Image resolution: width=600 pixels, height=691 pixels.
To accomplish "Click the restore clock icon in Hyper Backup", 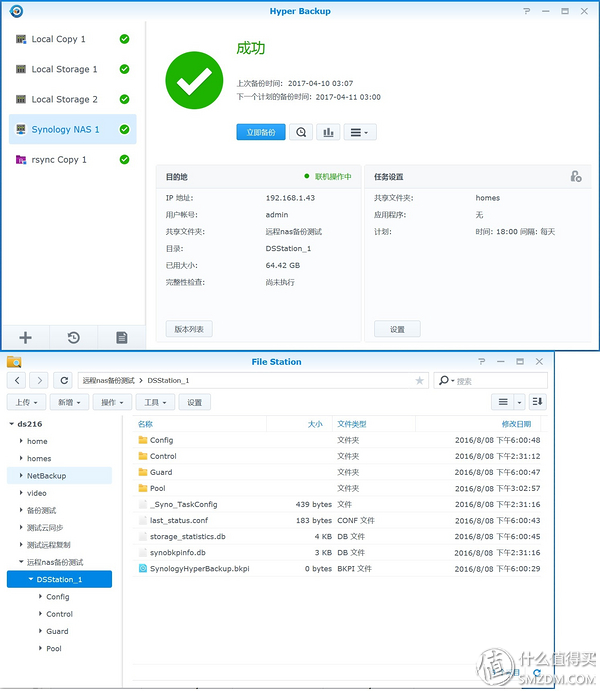I will [x=74, y=338].
